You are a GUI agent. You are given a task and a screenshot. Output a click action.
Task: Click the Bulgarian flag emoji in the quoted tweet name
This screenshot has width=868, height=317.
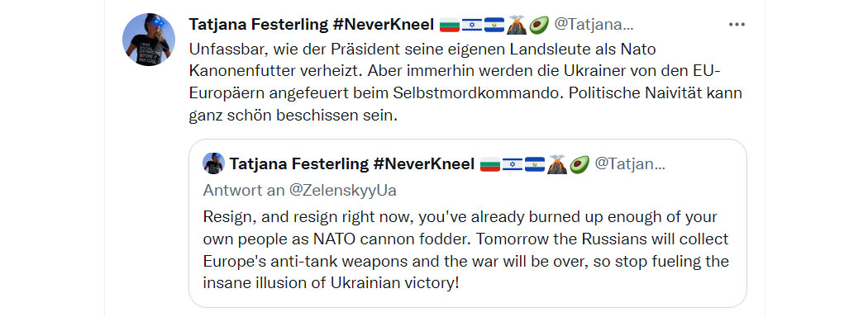(x=490, y=164)
